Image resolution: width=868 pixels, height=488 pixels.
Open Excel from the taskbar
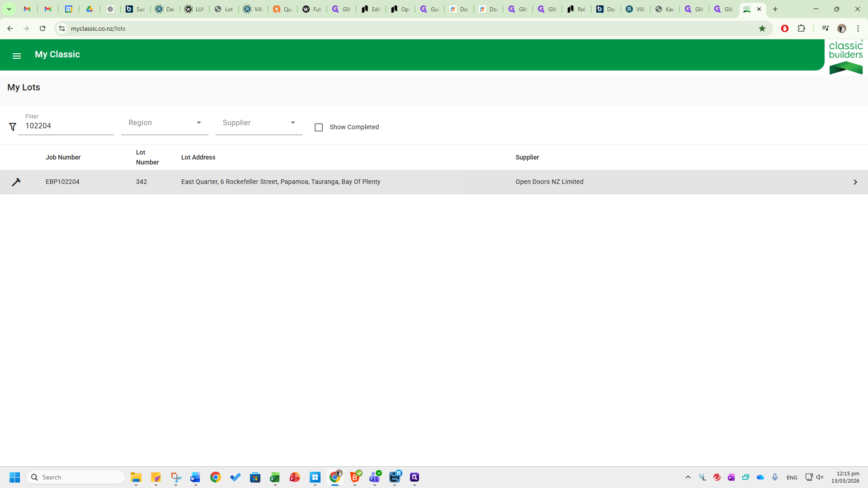pyautogui.click(x=275, y=478)
